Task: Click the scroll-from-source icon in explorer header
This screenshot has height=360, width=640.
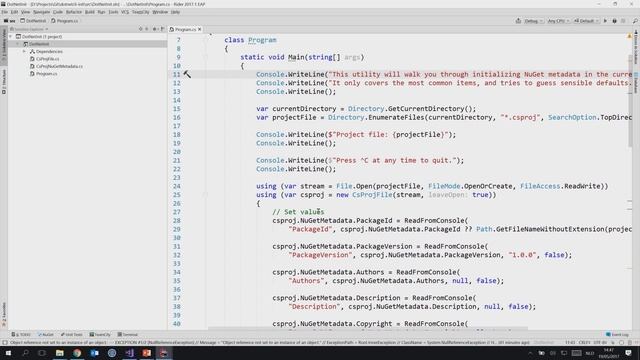Action: coord(140,29)
